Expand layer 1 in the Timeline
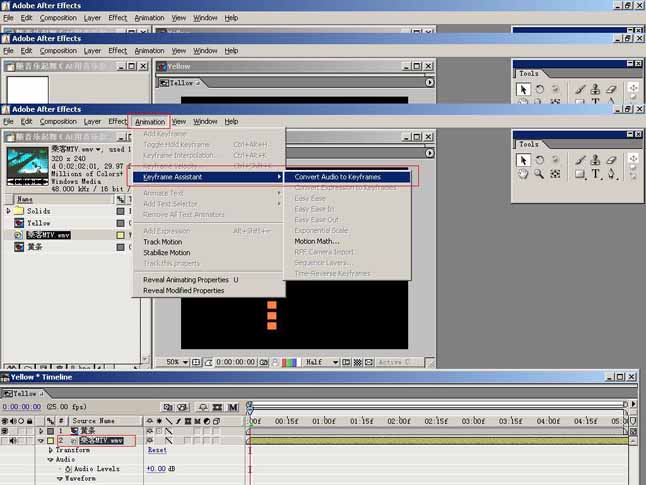Screen dimensions: 646x485 point(41,431)
